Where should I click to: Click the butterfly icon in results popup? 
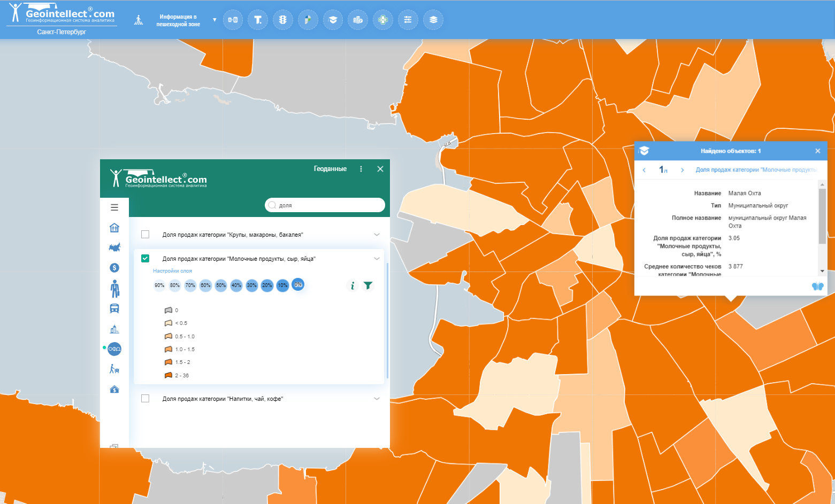pos(818,286)
